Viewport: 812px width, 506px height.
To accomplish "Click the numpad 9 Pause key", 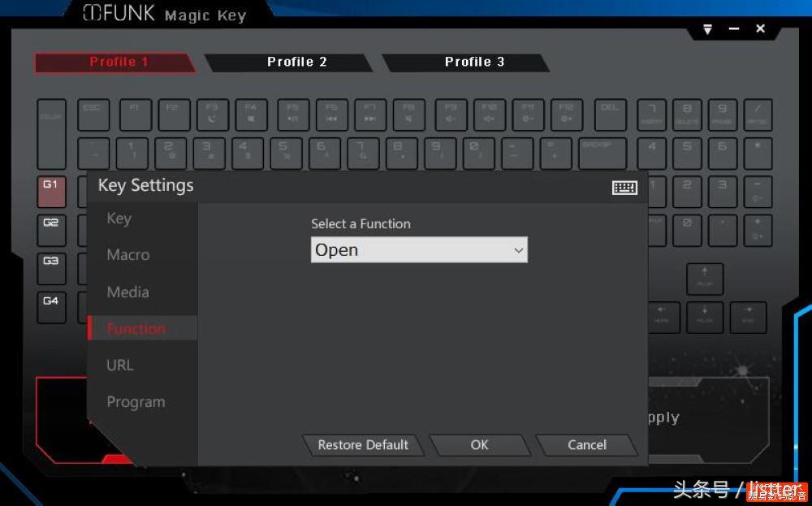I will pyautogui.click(x=723, y=115).
